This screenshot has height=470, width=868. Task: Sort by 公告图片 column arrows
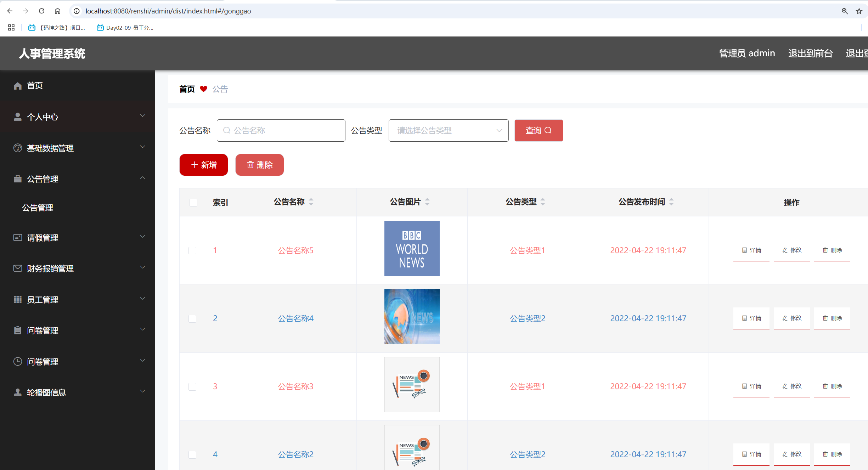pyautogui.click(x=427, y=202)
